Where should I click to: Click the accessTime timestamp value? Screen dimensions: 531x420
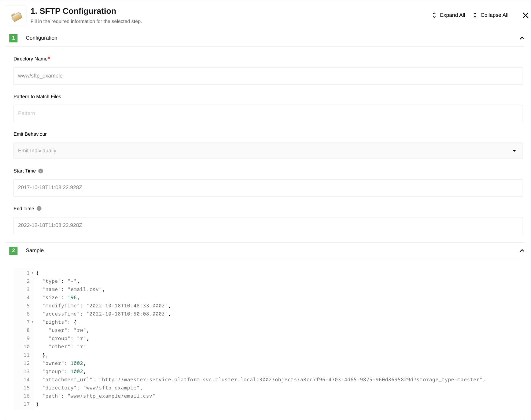pos(127,314)
